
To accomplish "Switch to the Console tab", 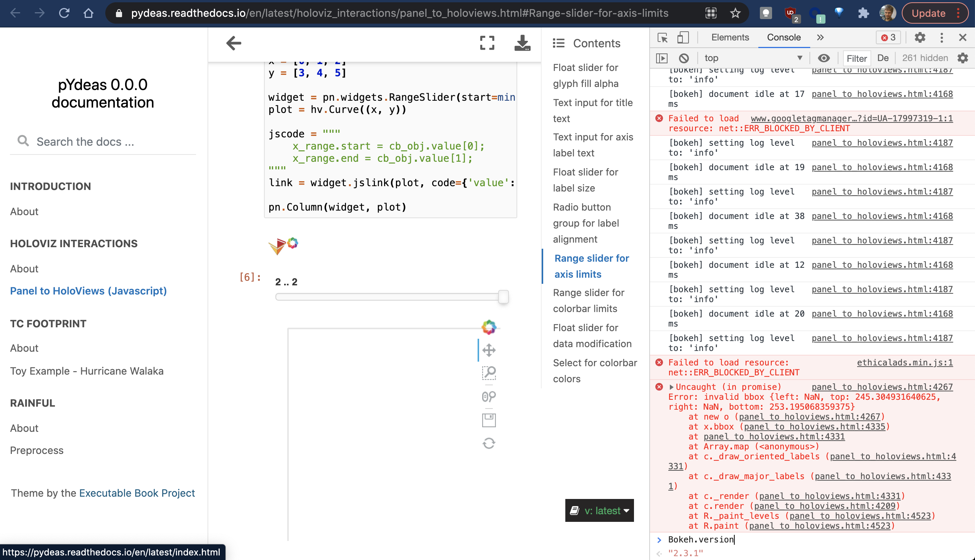I will pos(784,37).
